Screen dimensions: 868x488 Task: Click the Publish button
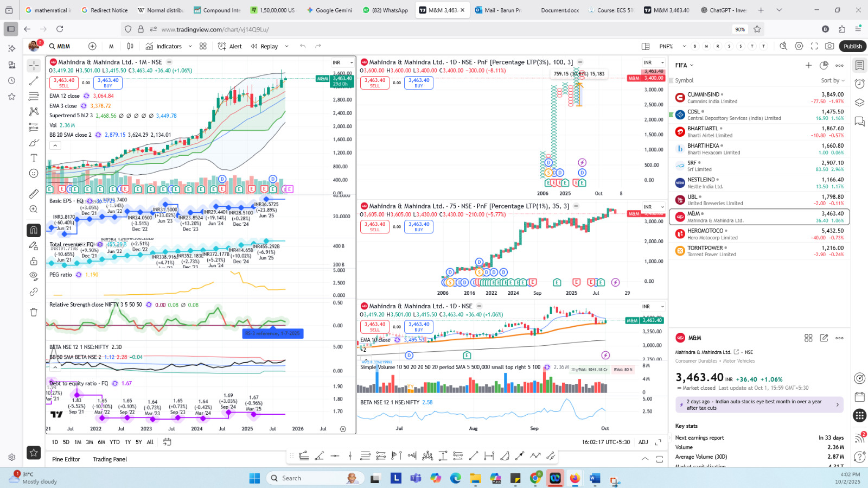click(x=852, y=46)
